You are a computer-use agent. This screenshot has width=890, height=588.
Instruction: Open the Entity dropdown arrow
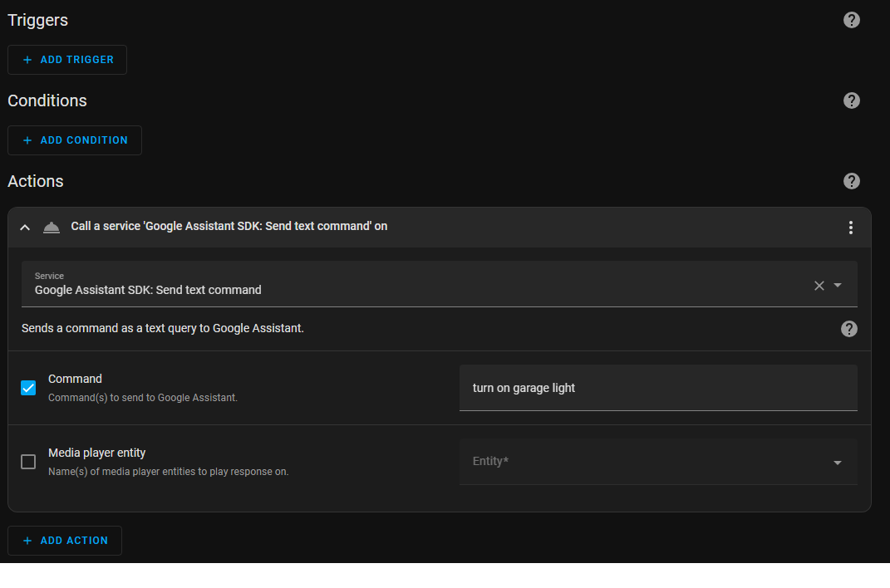coord(837,463)
